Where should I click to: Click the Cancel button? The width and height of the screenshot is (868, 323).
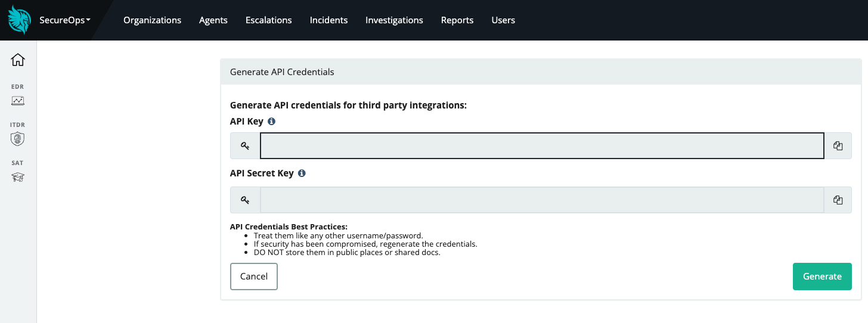click(x=254, y=277)
